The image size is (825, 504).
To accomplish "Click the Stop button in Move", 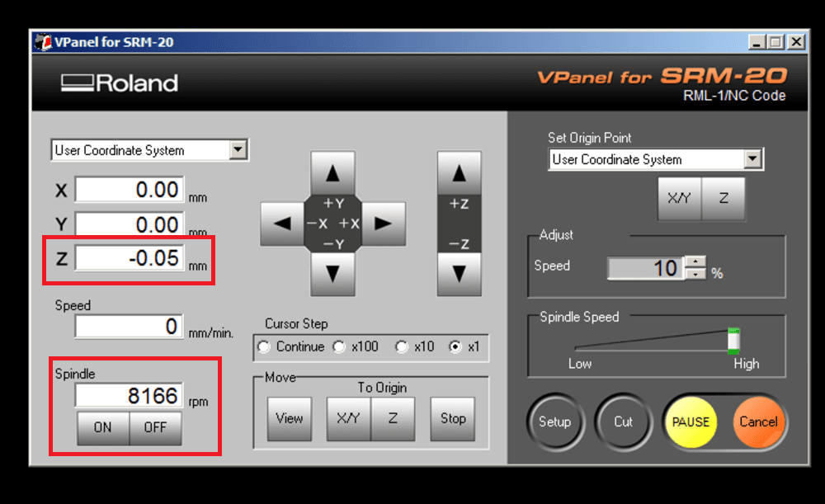I will pos(453,419).
